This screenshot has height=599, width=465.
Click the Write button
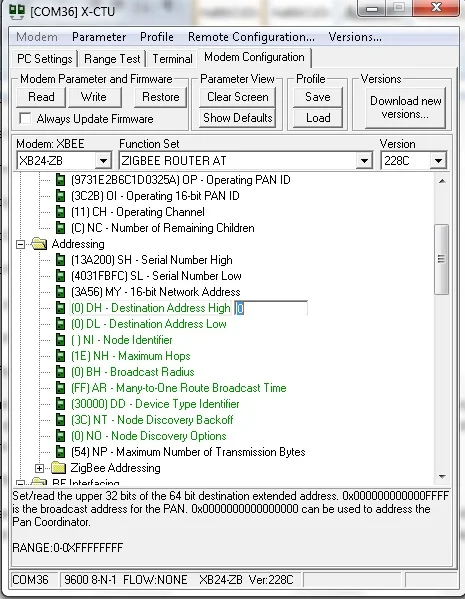pos(94,97)
